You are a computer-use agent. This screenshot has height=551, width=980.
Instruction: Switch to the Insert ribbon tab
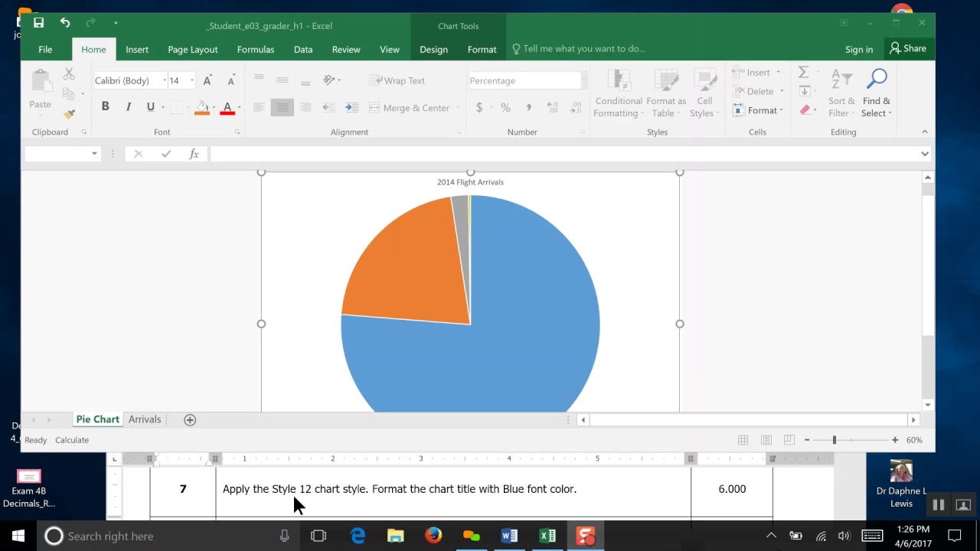click(137, 49)
